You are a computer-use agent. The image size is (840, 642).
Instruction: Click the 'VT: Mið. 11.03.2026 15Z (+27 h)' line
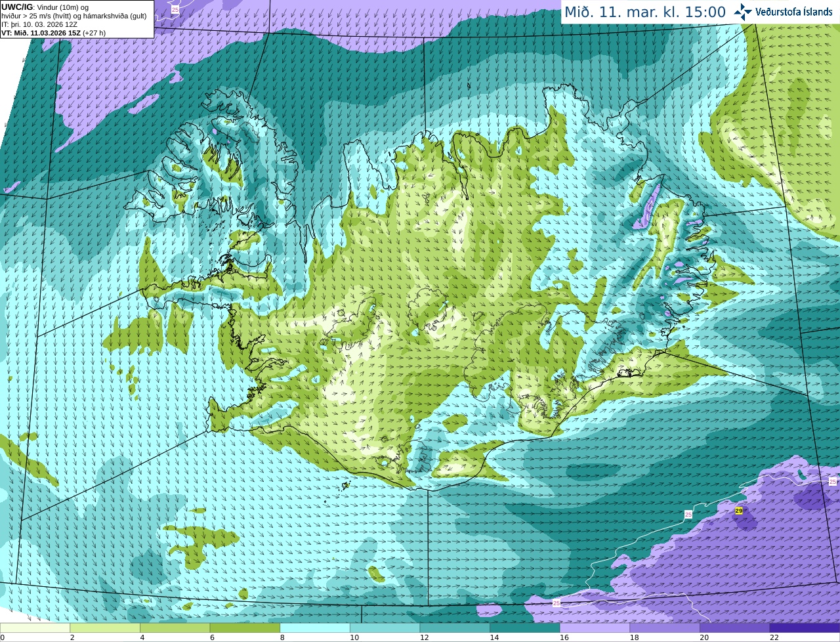[53, 33]
